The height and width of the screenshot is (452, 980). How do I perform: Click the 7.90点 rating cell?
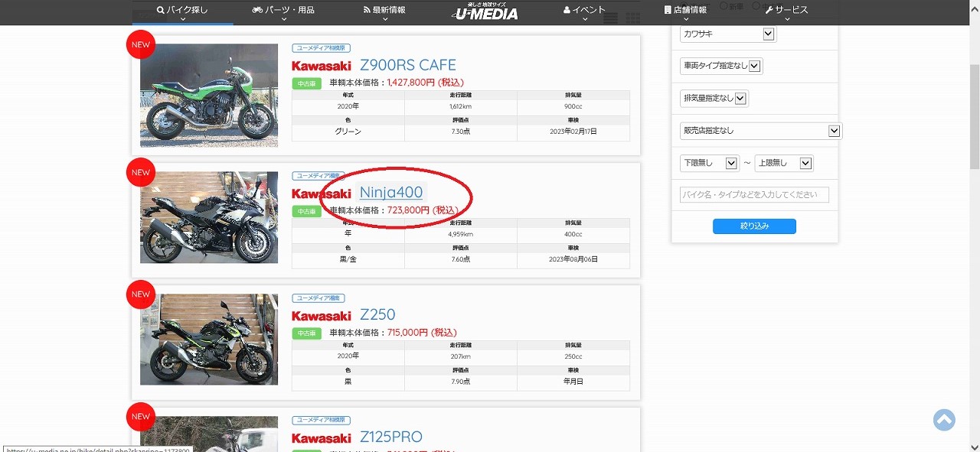[x=461, y=382]
